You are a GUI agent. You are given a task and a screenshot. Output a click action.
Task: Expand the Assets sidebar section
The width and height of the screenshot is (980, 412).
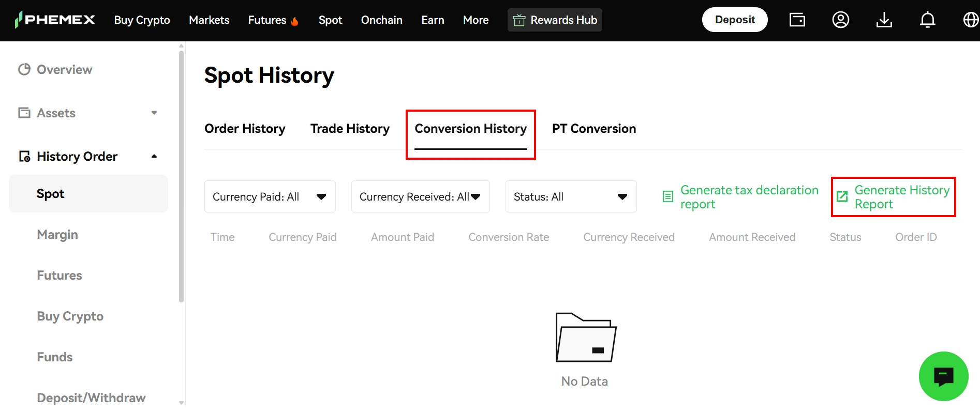pos(88,113)
